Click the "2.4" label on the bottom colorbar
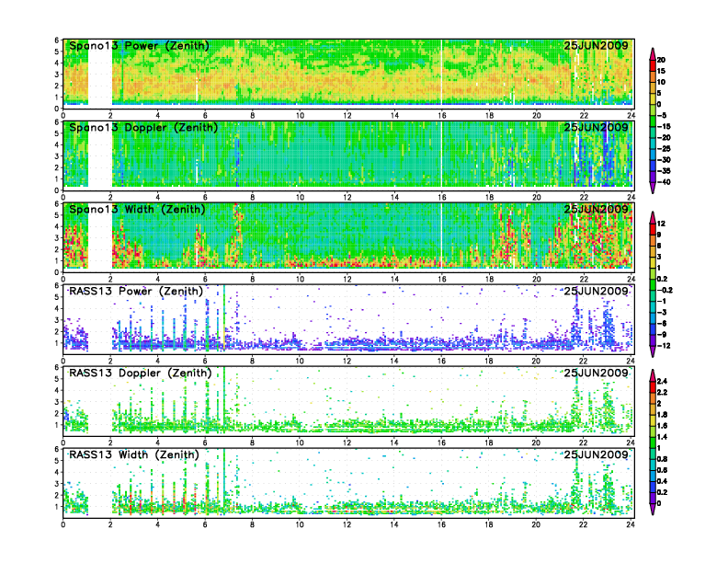Screen dimensions: 728x563 click(663, 381)
